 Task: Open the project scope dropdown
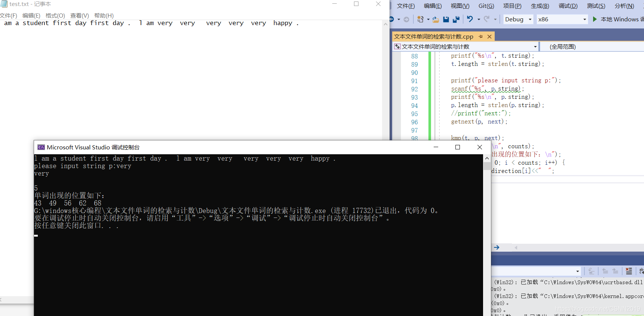click(x=466, y=46)
